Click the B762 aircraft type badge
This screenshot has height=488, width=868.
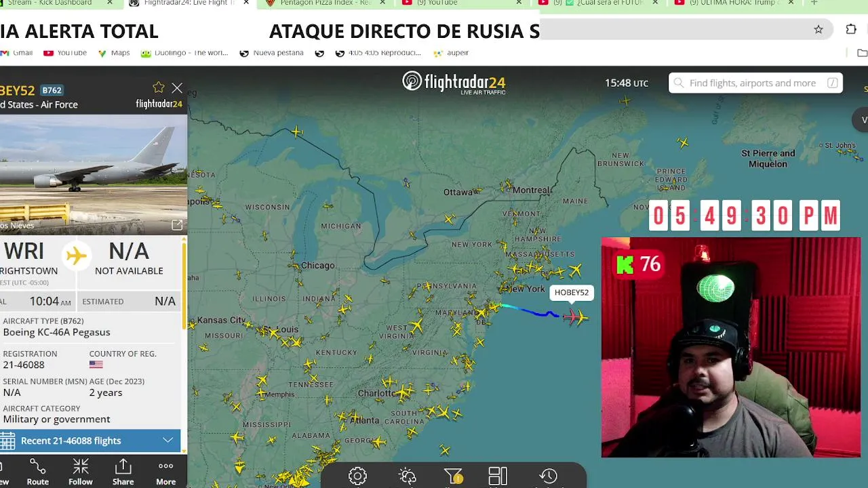point(52,90)
